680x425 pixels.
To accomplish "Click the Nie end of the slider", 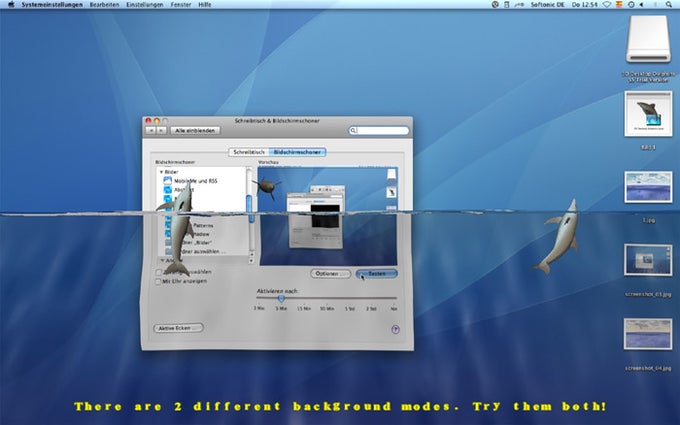I will click(394, 308).
